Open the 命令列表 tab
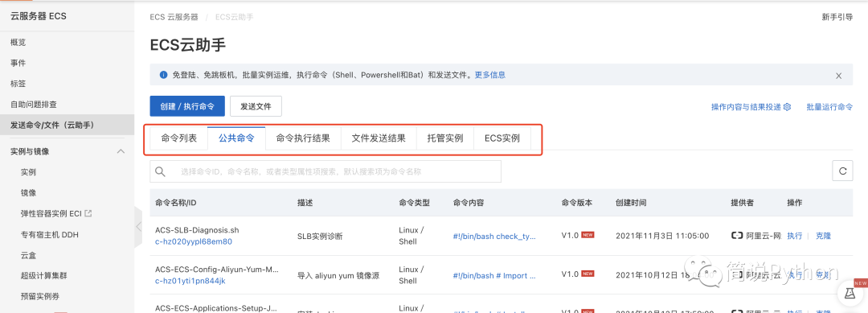The width and height of the screenshot is (868, 313). (178, 138)
